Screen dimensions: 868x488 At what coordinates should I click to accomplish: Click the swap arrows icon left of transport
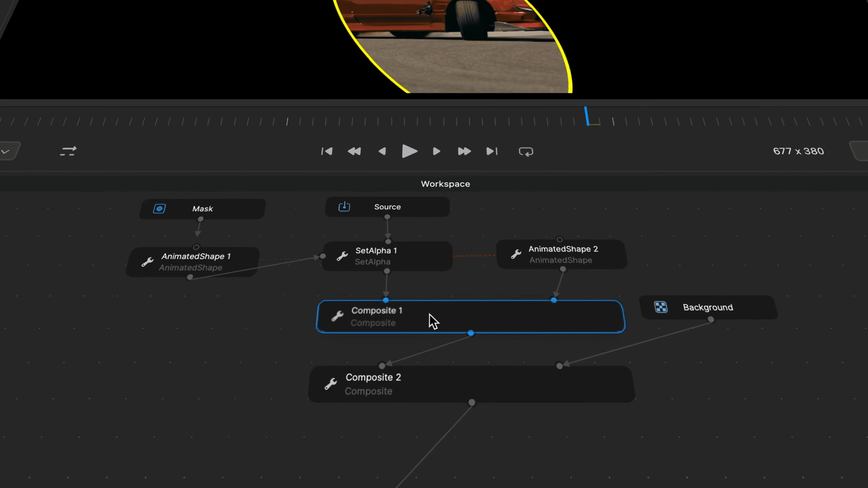click(x=68, y=151)
